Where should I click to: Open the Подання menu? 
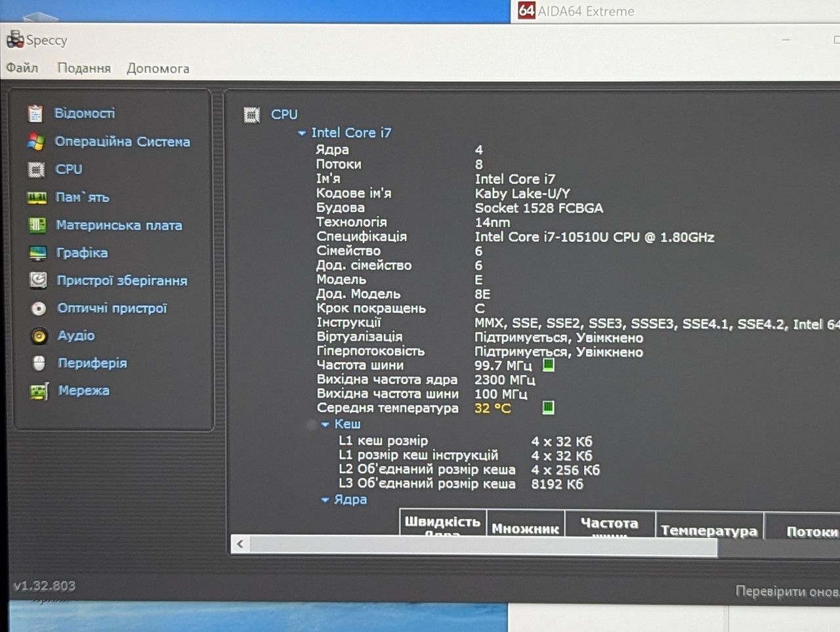coord(84,68)
